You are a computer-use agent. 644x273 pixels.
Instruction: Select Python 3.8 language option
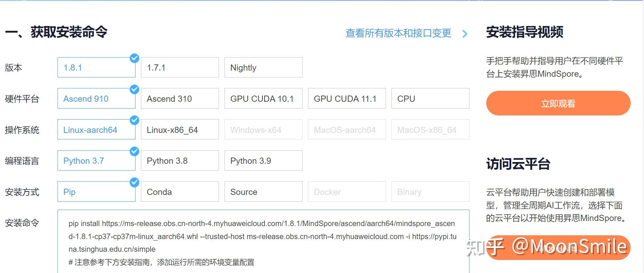[180, 161]
